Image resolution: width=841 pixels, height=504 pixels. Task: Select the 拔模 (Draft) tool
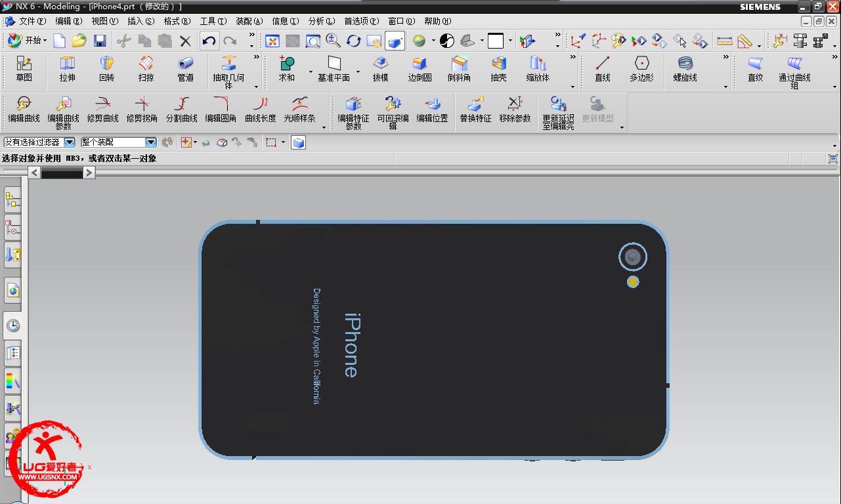click(380, 69)
